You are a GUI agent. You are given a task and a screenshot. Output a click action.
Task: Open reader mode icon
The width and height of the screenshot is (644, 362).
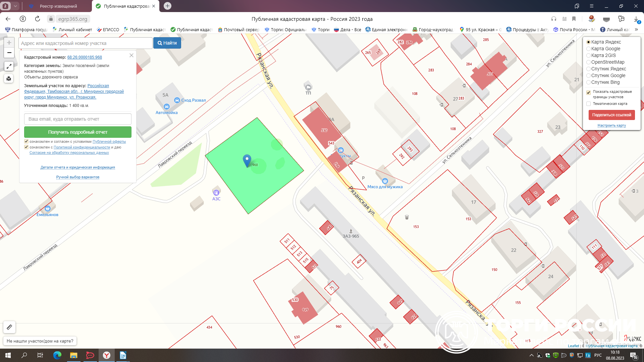point(565,19)
